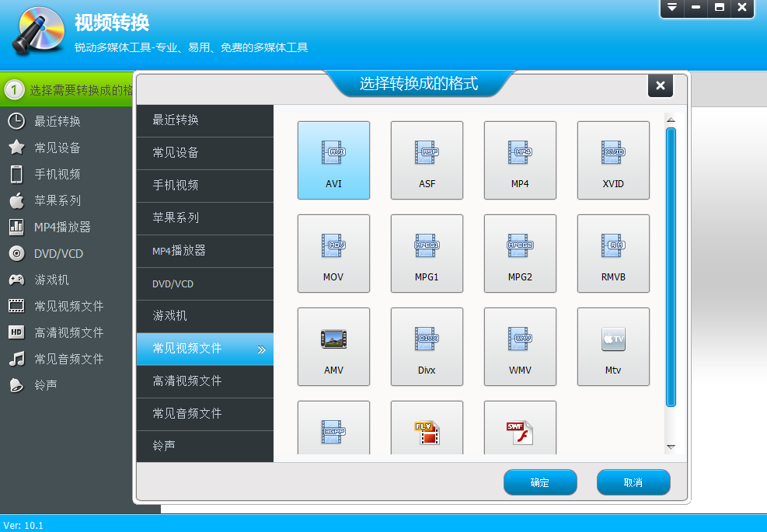
Task: Open the title bar dropdown menu arrow
Action: [x=672, y=7]
